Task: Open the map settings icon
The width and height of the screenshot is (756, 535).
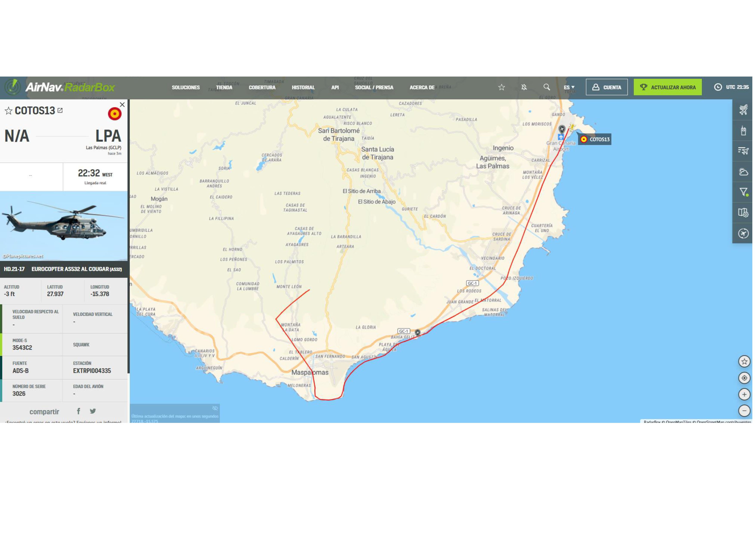Action: (743, 212)
